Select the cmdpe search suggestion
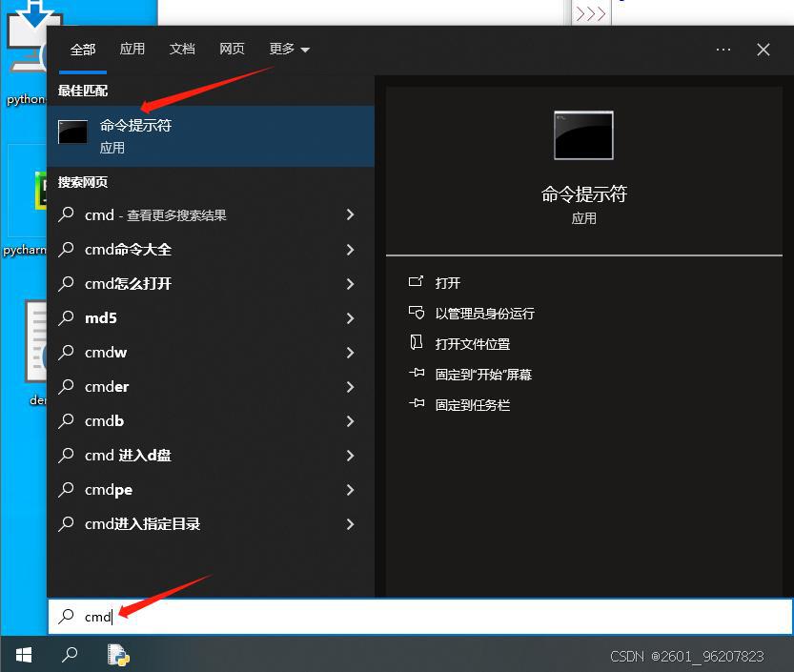This screenshot has width=794, height=672. (x=211, y=490)
